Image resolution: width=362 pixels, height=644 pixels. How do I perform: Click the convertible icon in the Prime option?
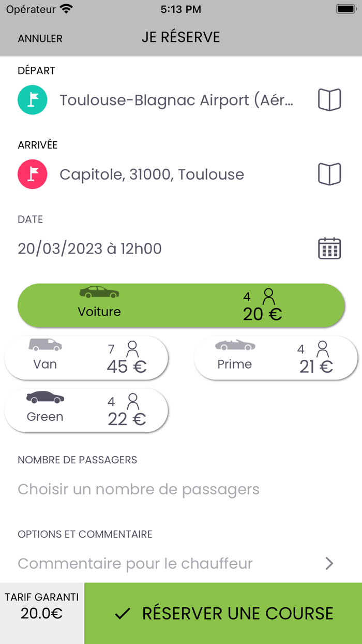pos(235,345)
